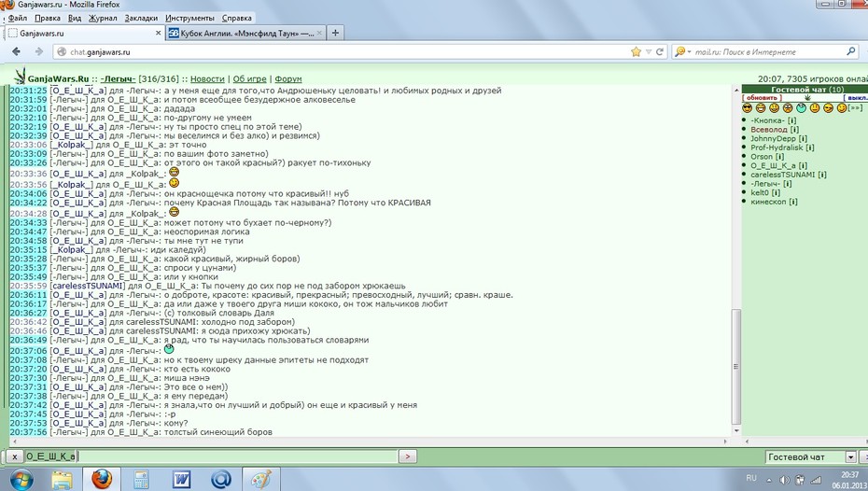Bookmark this page with the star icon
Image resolution: width=868 pixels, height=491 pixels.
tap(636, 52)
